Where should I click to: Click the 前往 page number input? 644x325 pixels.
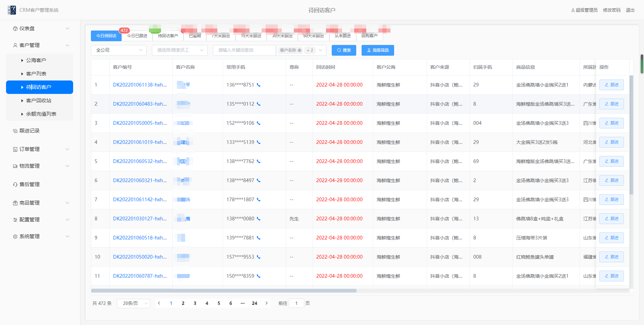tap(297, 303)
